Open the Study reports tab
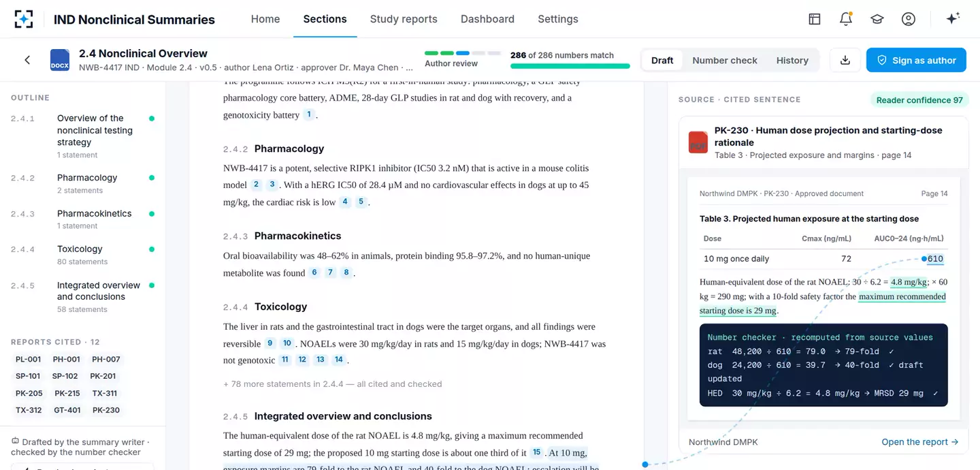The width and height of the screenshot is (980, 470). [x=404, y=19]
